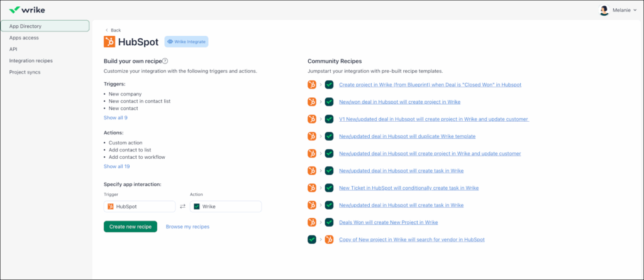
Task: Click the Wrike logo in header
Action: coord(27,10)
